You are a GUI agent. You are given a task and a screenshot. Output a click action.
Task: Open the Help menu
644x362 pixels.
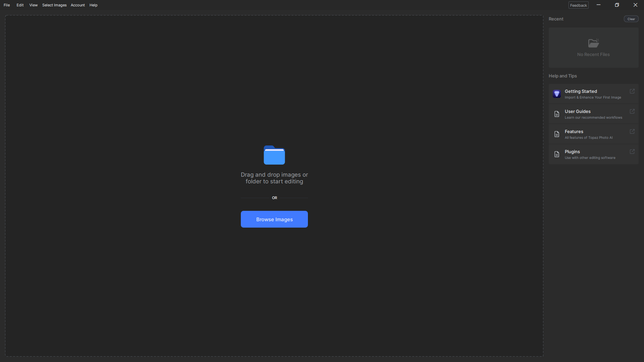point(93,5)
